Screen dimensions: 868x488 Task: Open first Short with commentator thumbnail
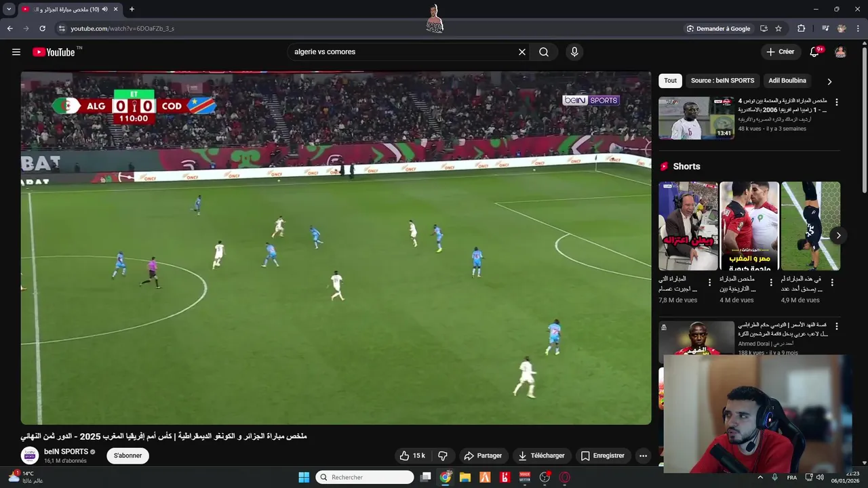tap(688, 226)
